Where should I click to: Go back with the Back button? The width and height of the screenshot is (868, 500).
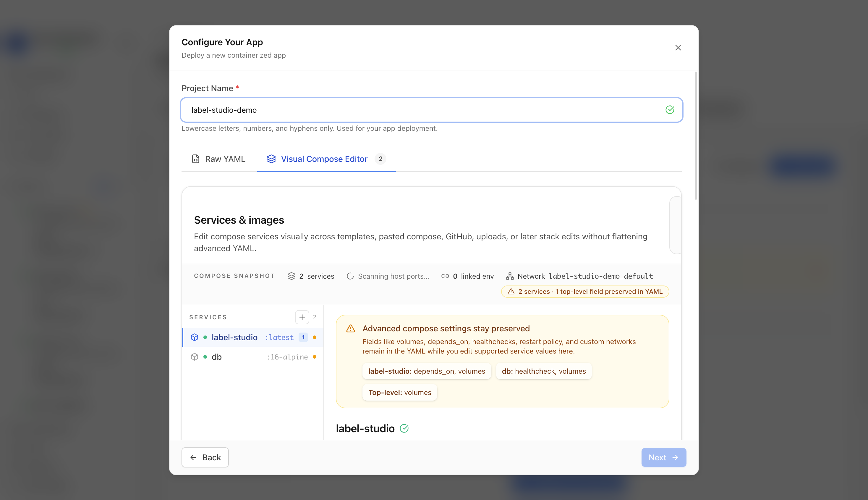click(205, 457)
